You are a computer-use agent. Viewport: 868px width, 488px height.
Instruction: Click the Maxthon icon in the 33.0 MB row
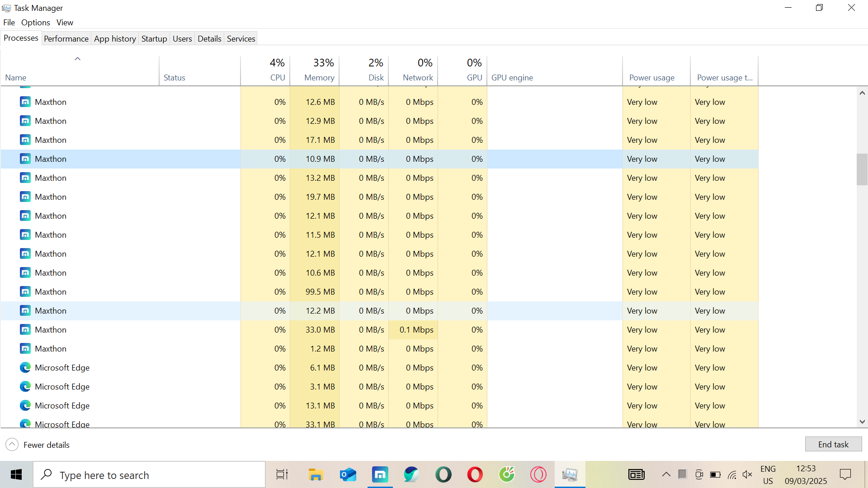point(25,330)
